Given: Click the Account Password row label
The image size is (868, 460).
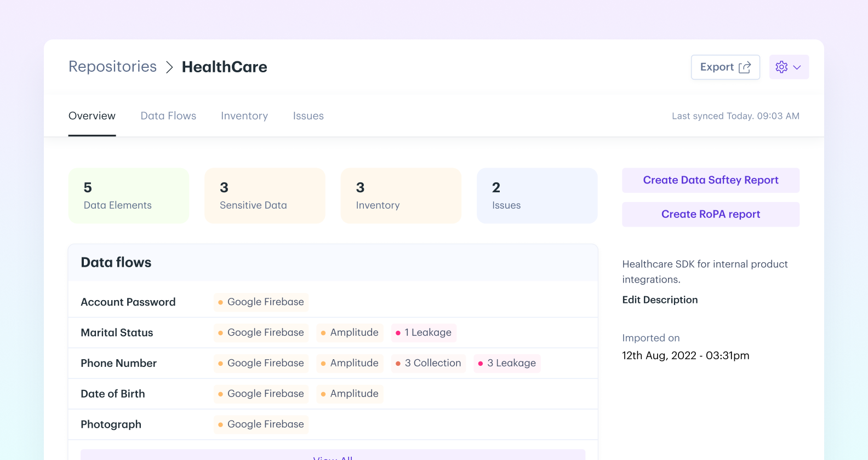Looking at the screenshot, I should pyautogui.click(x=128, y=302).
